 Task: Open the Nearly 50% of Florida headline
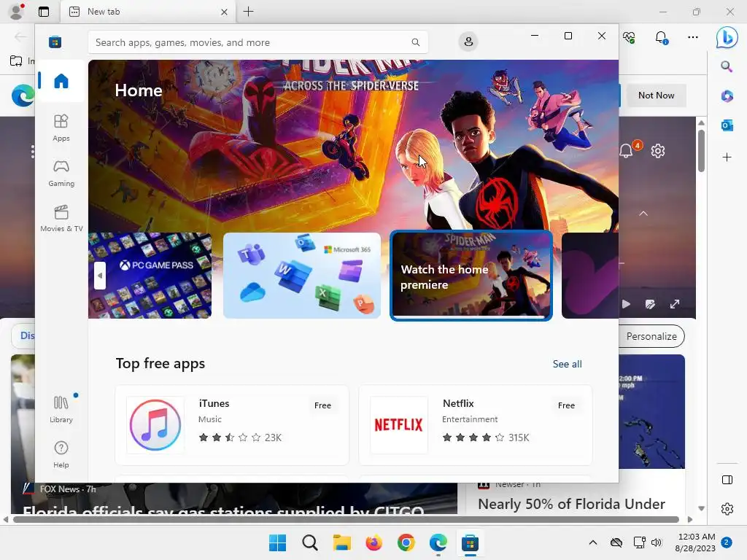(x=571, y=504)
